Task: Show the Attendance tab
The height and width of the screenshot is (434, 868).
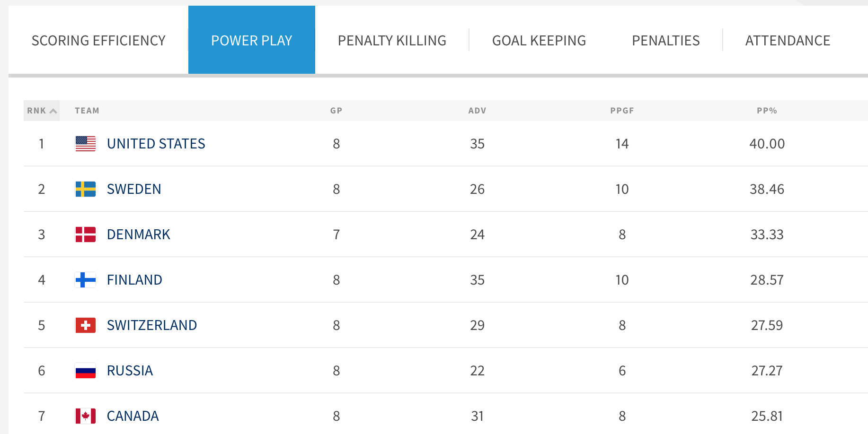Action: (x=788, y=41)
